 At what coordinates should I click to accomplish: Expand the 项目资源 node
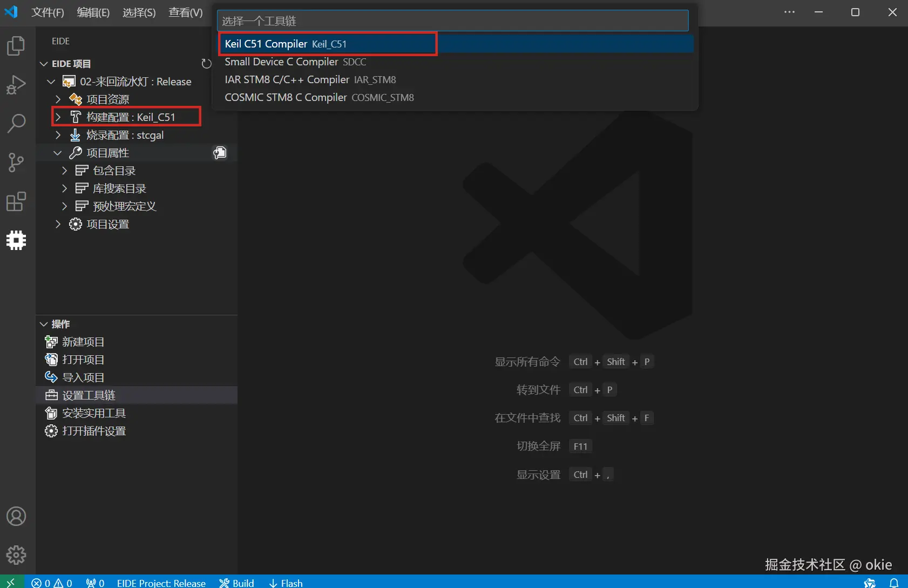58,99
